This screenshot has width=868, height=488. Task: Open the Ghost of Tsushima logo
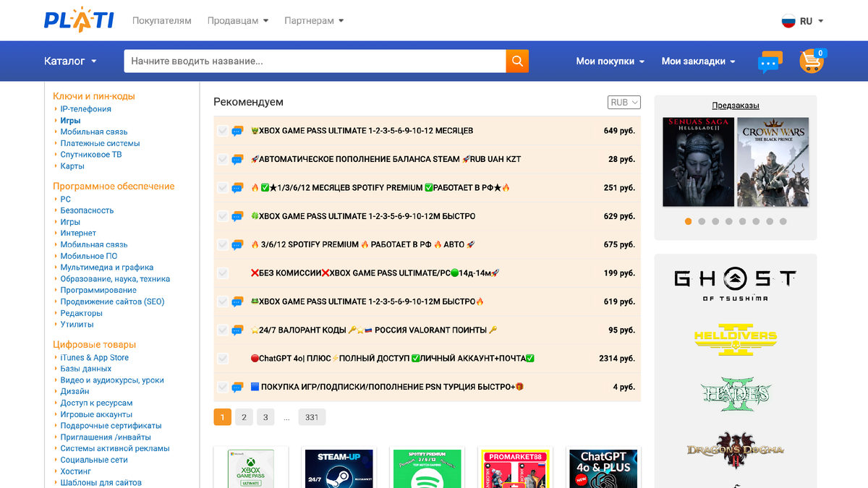click(x=735, y=285)
